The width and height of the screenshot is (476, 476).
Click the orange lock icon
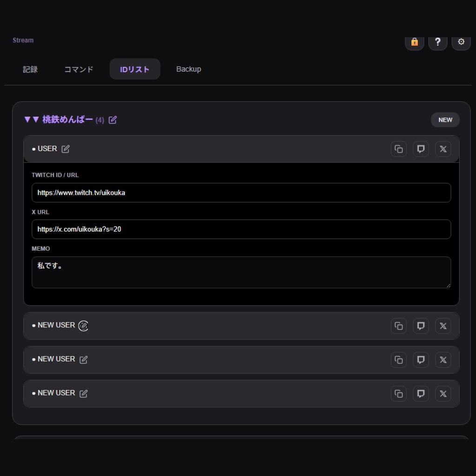(414, 42)
